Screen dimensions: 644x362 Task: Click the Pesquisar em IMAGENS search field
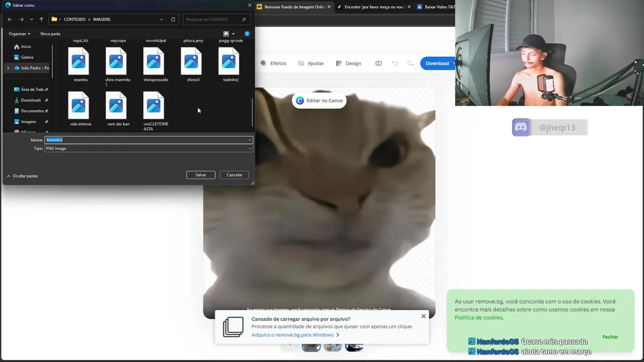click(x=216, y=19)
